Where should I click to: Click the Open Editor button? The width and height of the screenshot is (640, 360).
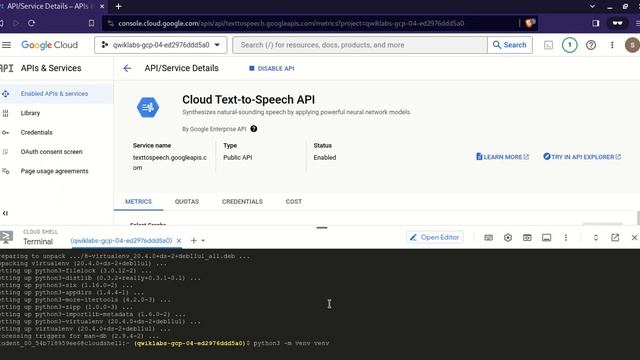[435, 238]
